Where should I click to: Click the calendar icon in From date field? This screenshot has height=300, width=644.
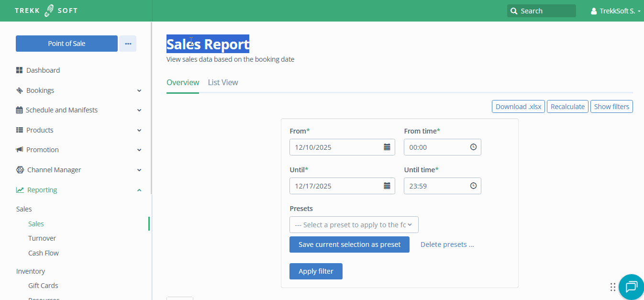(387, 147)
